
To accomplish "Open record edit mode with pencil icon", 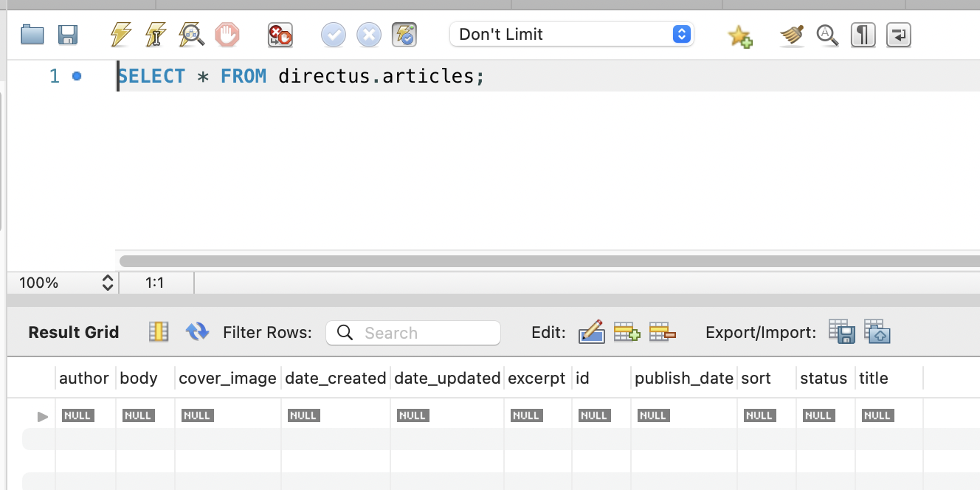I will pos(591,332).
